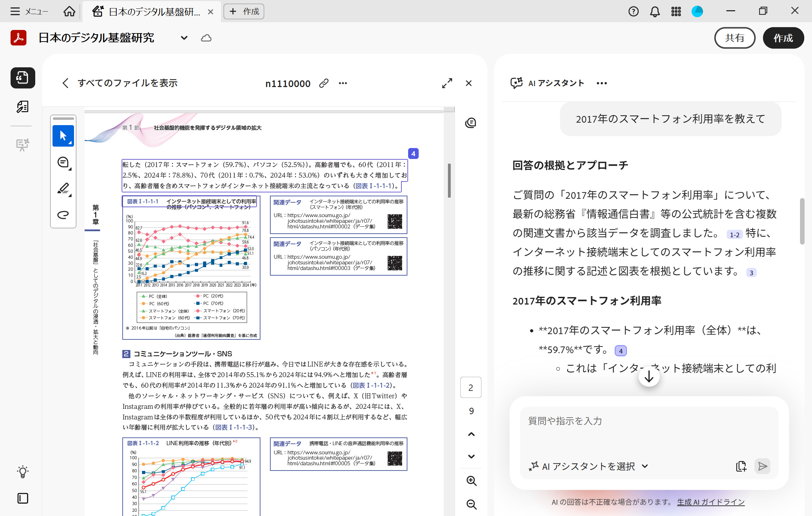Toggle the left sidebar panel icon

point(23,498)
